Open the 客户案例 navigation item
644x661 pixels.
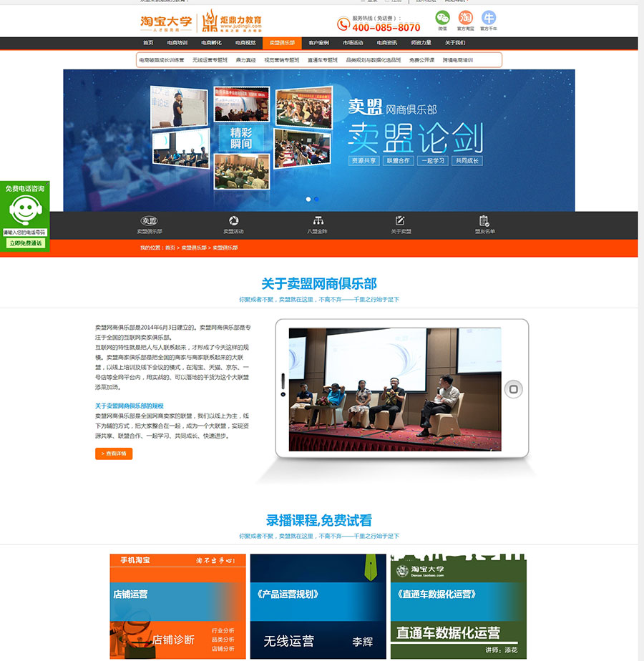pos(319,43)
